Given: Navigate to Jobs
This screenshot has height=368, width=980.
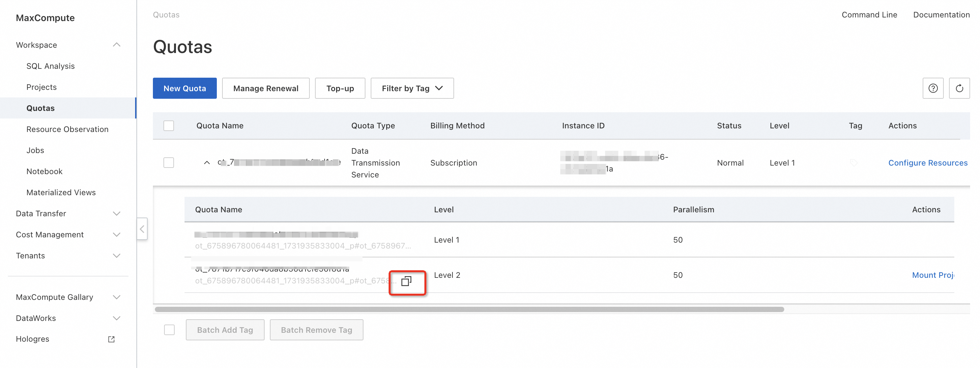Looking at the screenshot, I should coord(35,150).
